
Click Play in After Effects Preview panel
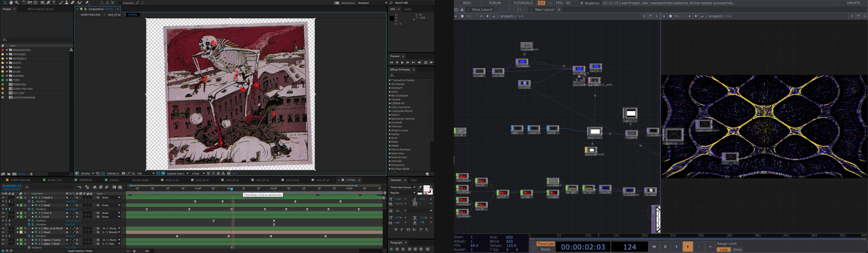[x=402, y=62]
